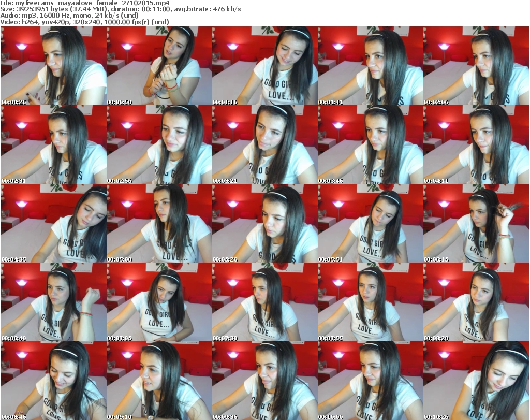Click the 'Audio: mp3, 16000 Hz' line
530x420 pixels.
point(69,16)
